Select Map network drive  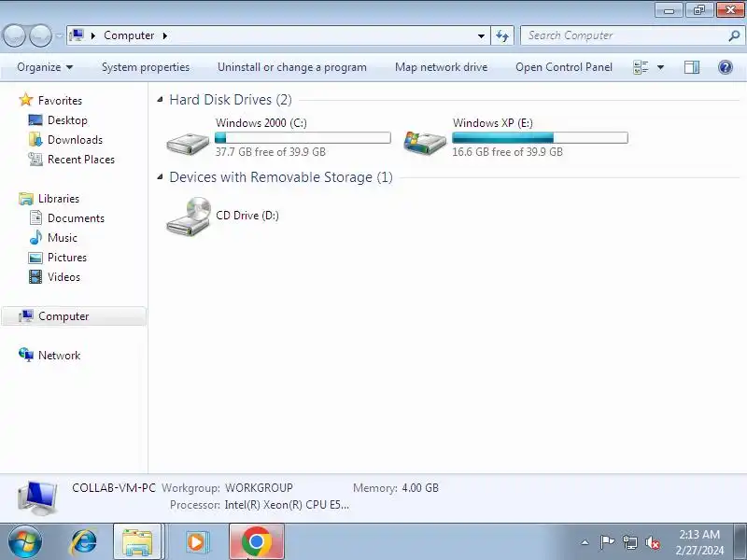point(441,67)
